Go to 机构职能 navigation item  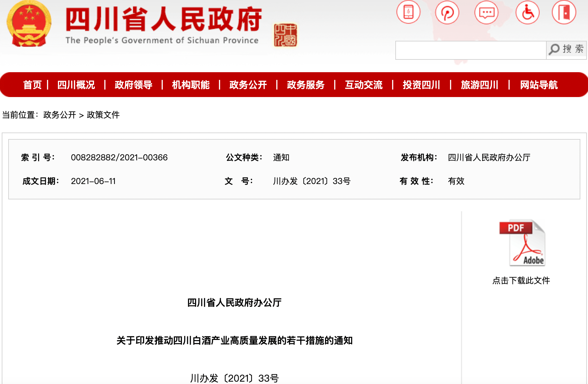pyautogui.click(x=191, y=85)
